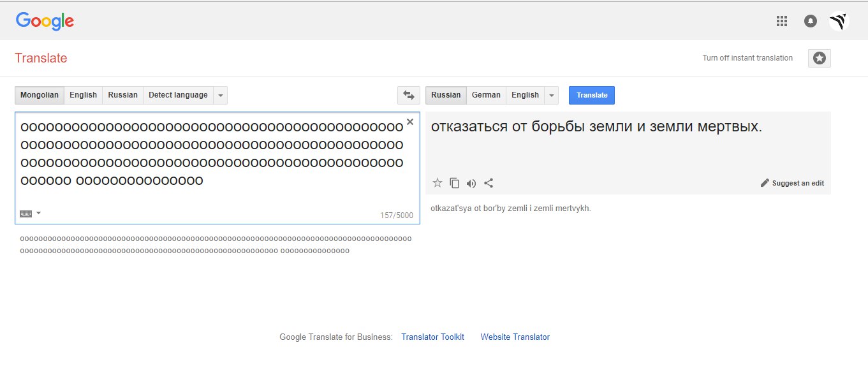The image size is (868, 373).
Task: Set source language to English
Action: 83,95
